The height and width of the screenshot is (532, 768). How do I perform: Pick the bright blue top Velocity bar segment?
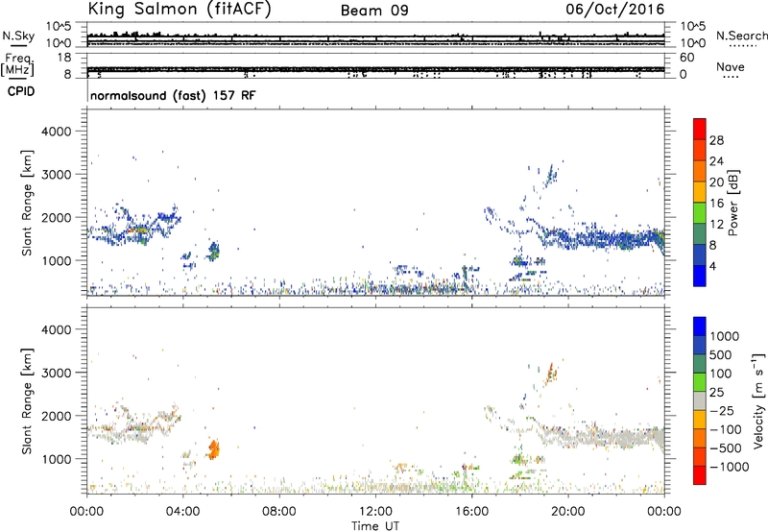[x=700, y=326]
